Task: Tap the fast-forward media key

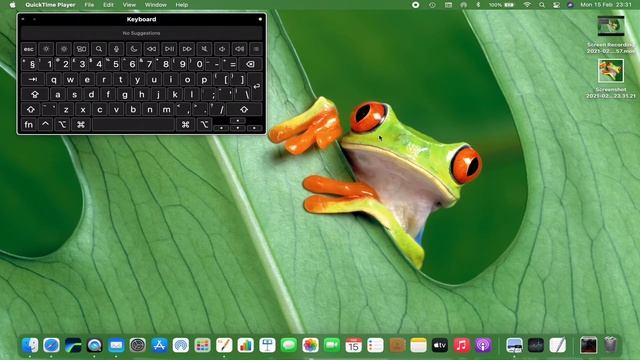Action: click(187, 49)
